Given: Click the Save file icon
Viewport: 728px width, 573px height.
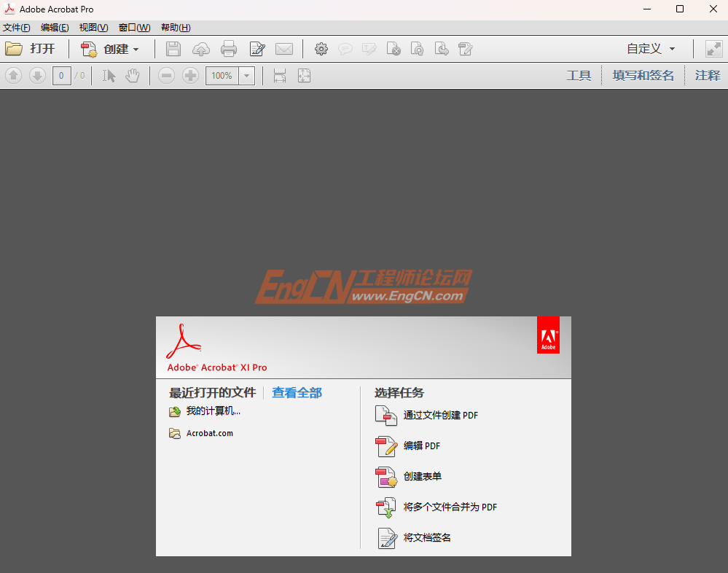Looking at the screenshot, I should coord(173,49).
